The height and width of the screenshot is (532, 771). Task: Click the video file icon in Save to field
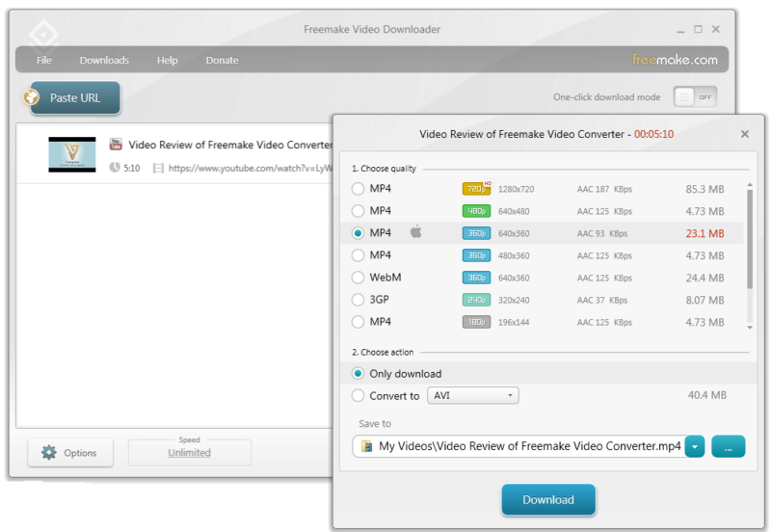point(367,446)
